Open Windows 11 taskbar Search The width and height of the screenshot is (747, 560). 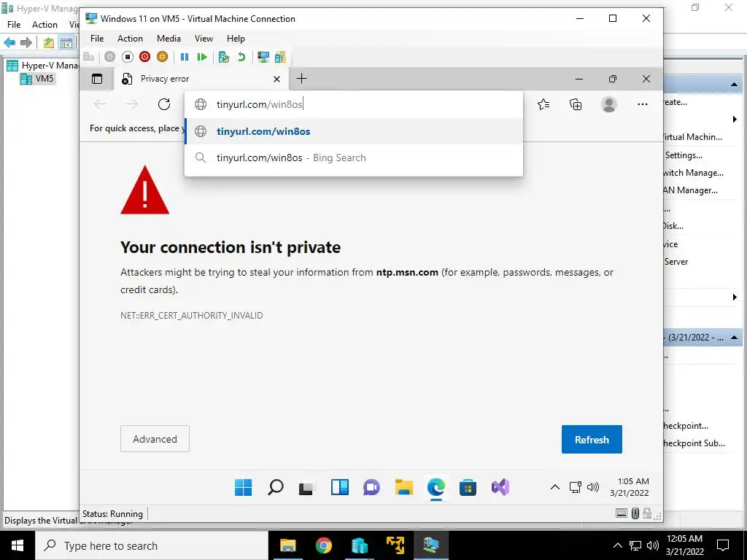tap(275, 487)
